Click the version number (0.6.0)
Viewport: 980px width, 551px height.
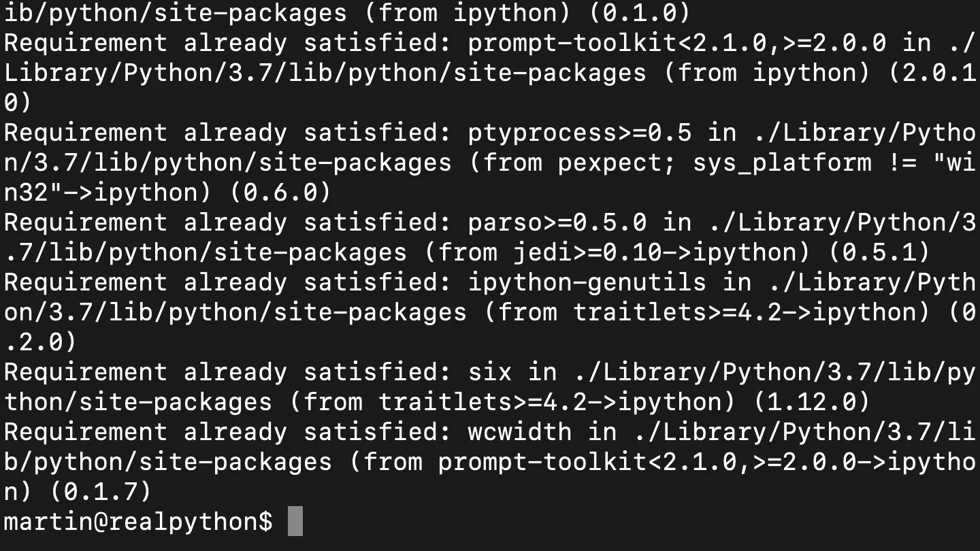click(281, 193)
